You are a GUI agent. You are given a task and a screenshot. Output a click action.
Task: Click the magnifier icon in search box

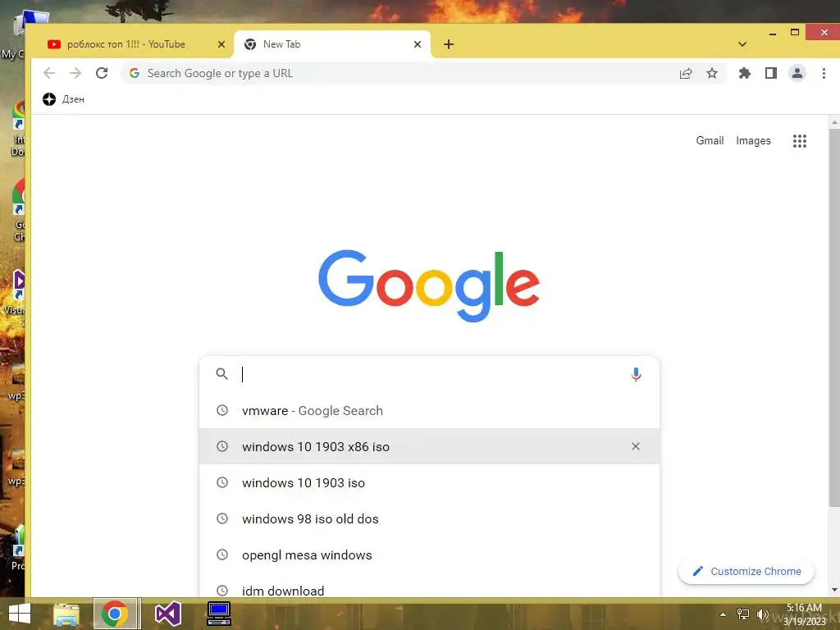tap(221, 374)
